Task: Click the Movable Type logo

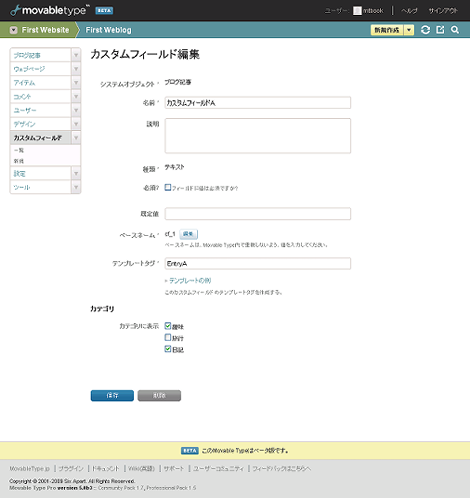Action: [50, 10]
